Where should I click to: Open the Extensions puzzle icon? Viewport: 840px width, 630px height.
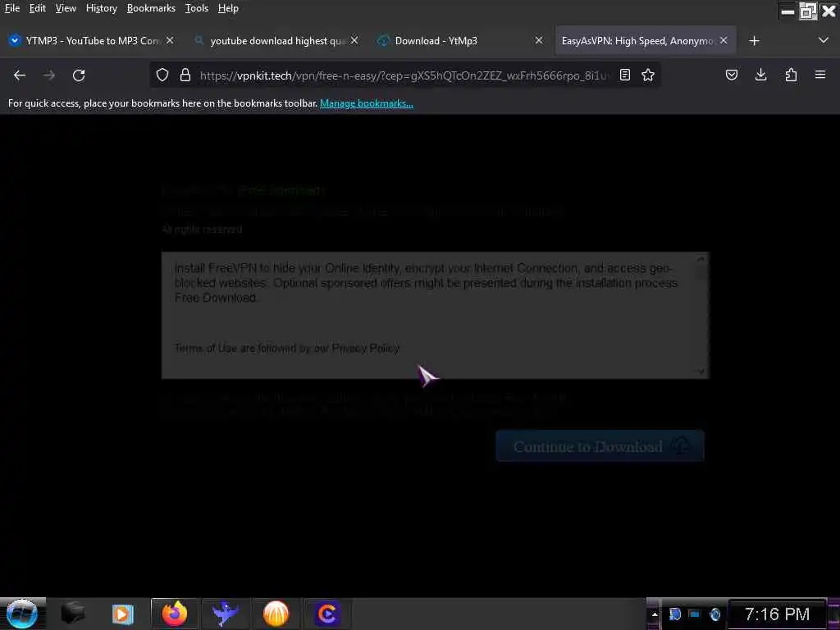791,75
